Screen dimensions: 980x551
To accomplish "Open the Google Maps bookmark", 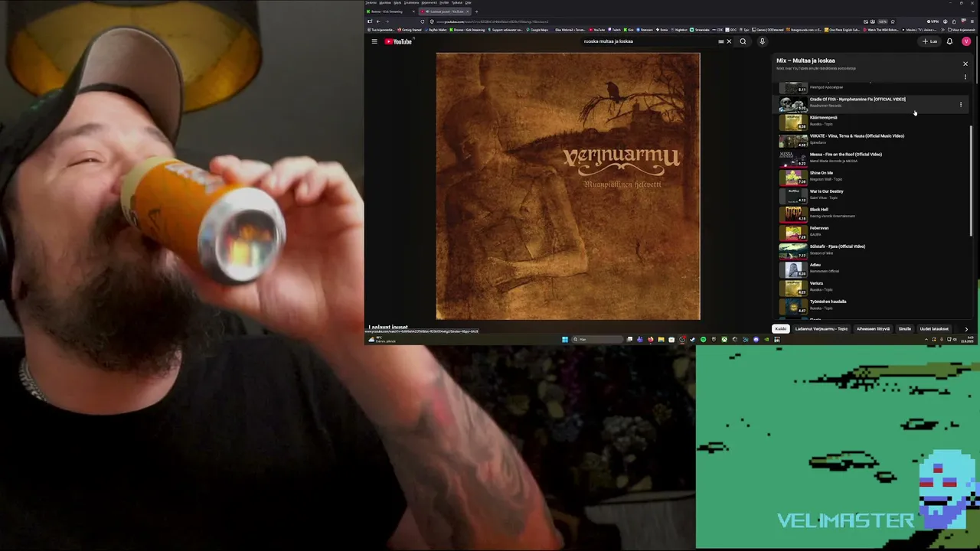I will (x=537, y=30).
